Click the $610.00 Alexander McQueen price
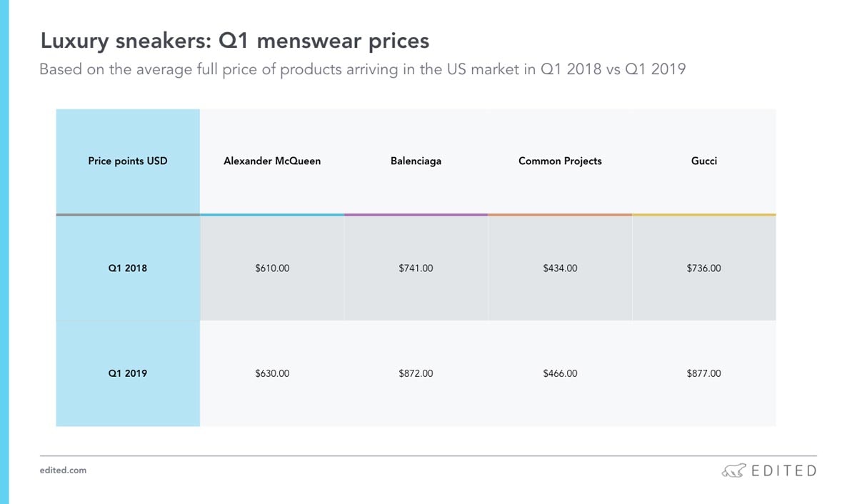857x504 pixels. coord(272,268)
